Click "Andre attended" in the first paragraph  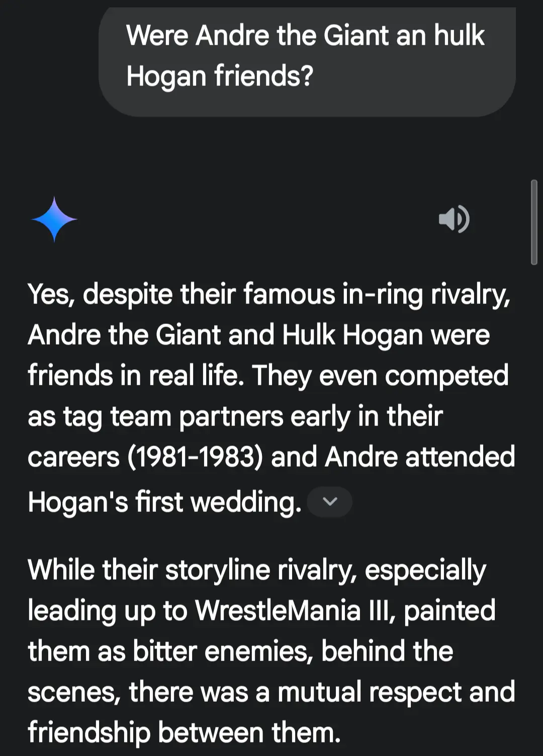[420, 457]
